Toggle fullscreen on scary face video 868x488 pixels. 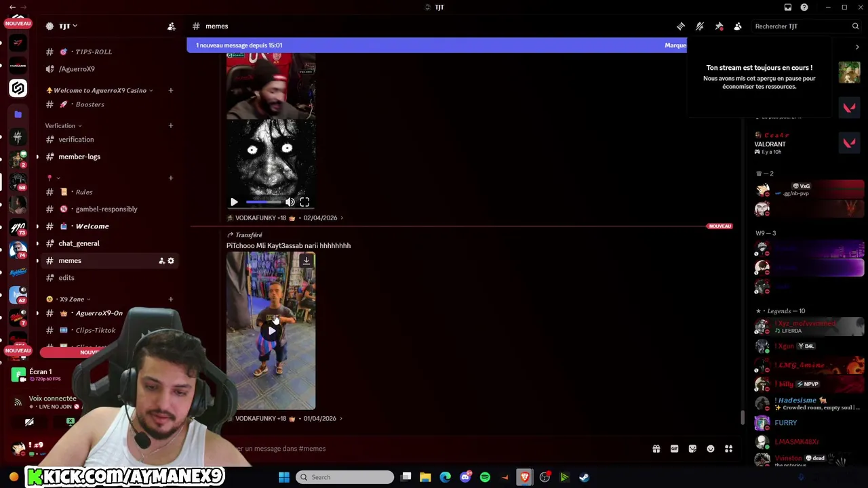click(304, 202)
